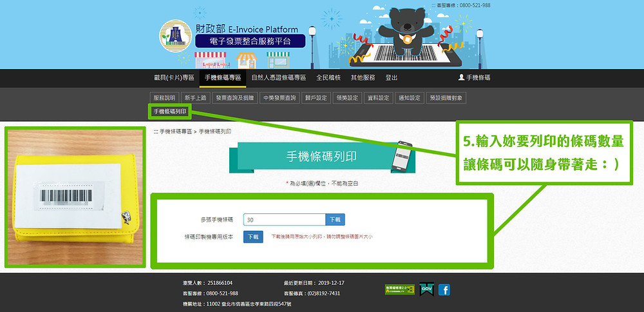Click the 服務說明 submenu button
644x312 pixels.
coord(164,98)
